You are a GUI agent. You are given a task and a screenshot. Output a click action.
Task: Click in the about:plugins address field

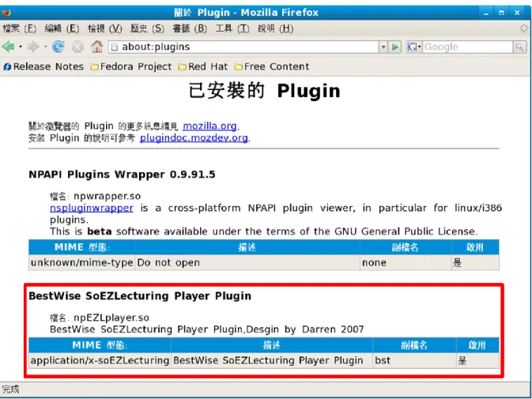click(x=243, y=47)
